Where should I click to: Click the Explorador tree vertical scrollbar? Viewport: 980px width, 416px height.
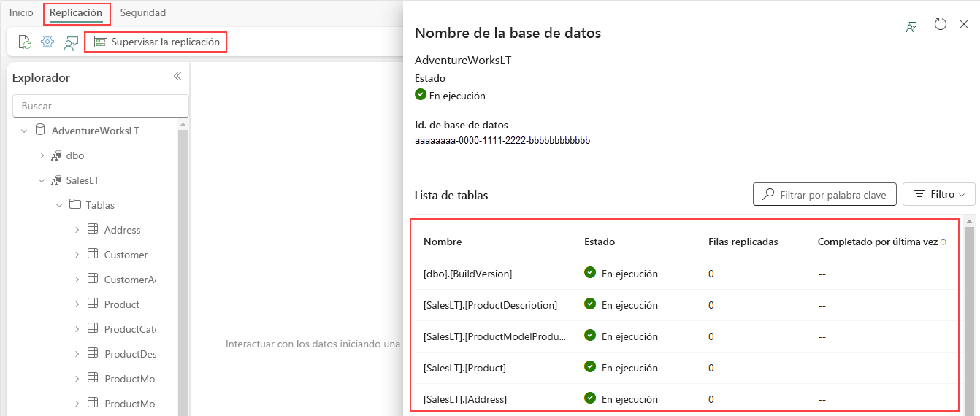click(183, 274)
